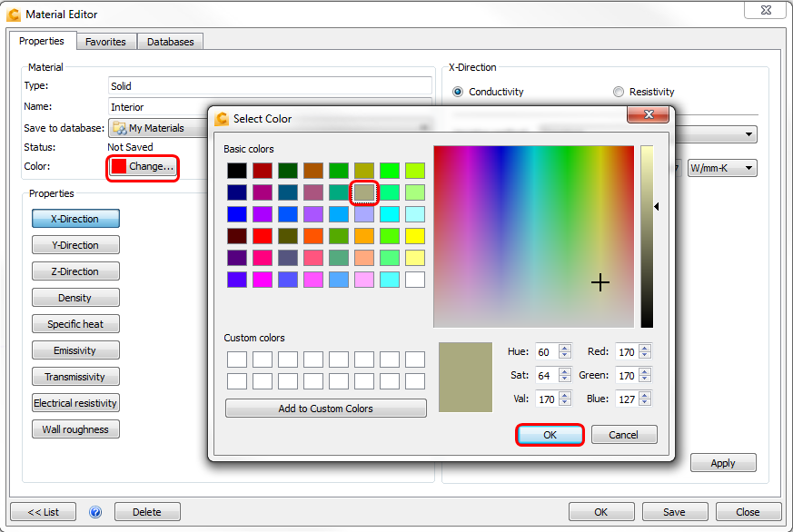This screenshot has width=793, height=532.
Task: Apply the material changes
Action: tap(722, 462)
